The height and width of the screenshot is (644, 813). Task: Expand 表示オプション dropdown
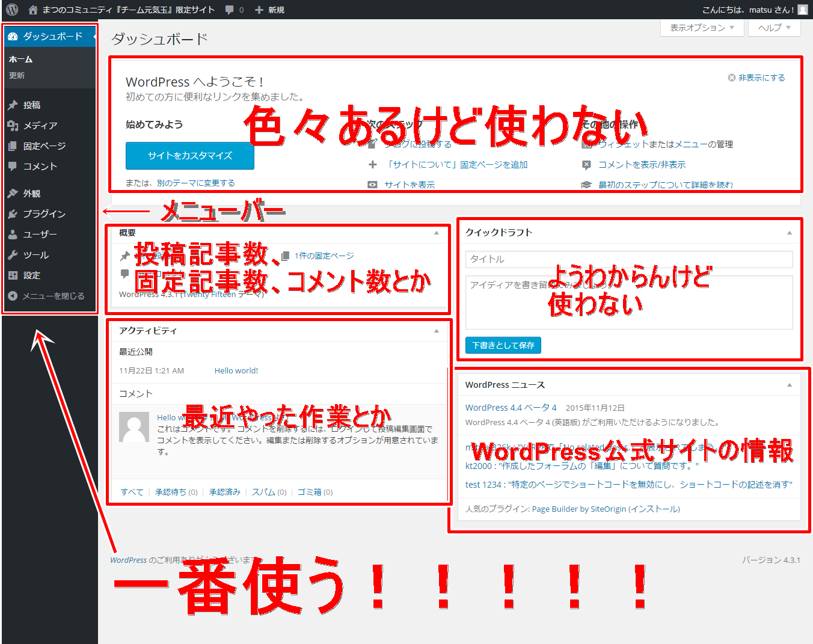[702, 28]
